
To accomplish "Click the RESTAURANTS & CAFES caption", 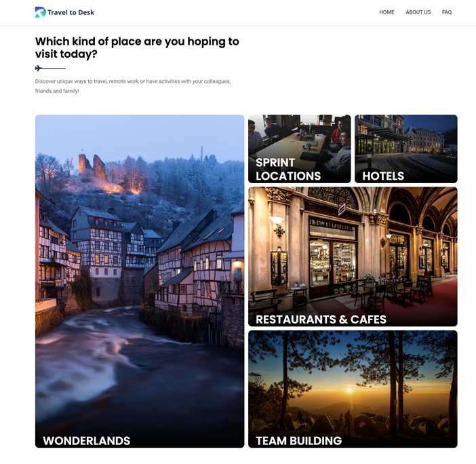I will 321,320.
